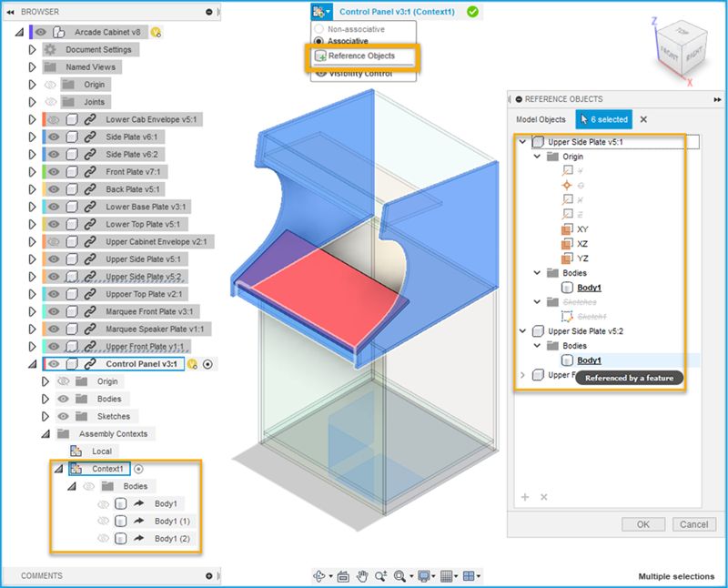Select the Associative radio button

click(x=317, y=41)
